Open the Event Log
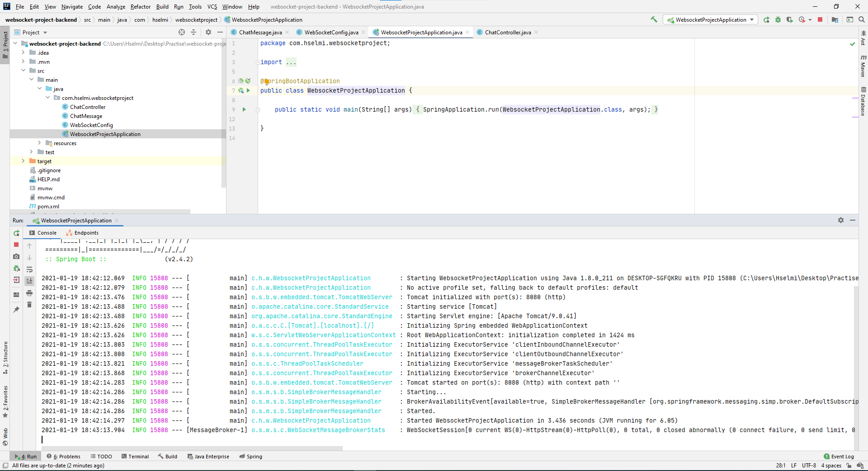The width and height of the screenshot is (868, 471). (839, 457)
